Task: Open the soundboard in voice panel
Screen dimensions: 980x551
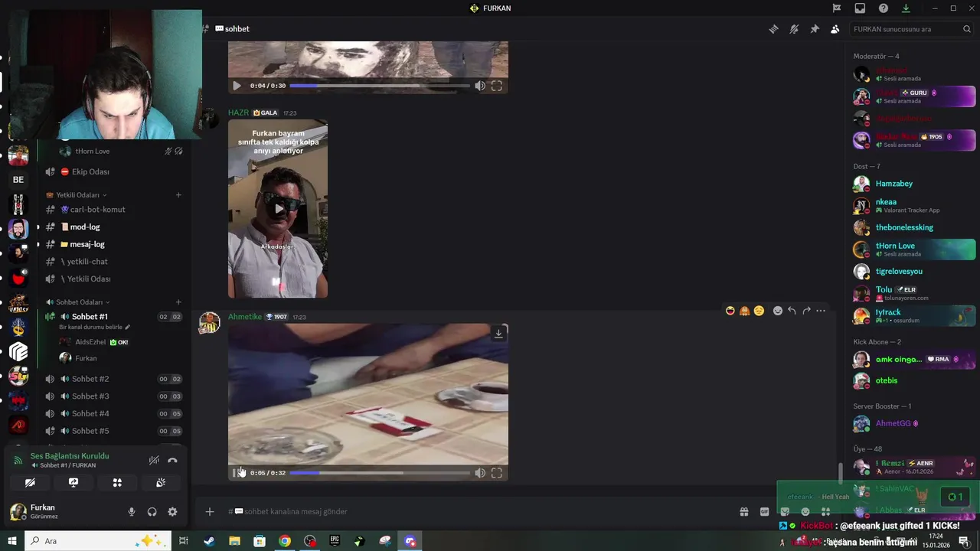Action: pos(161,483)
